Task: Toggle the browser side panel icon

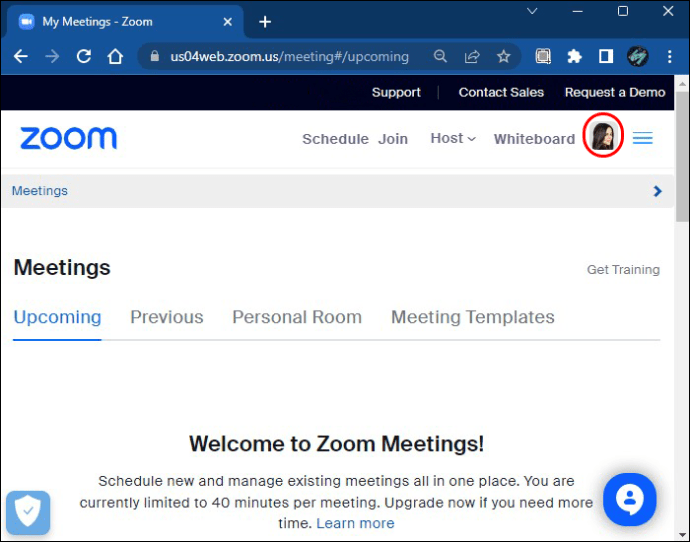Action: [606, 56]
